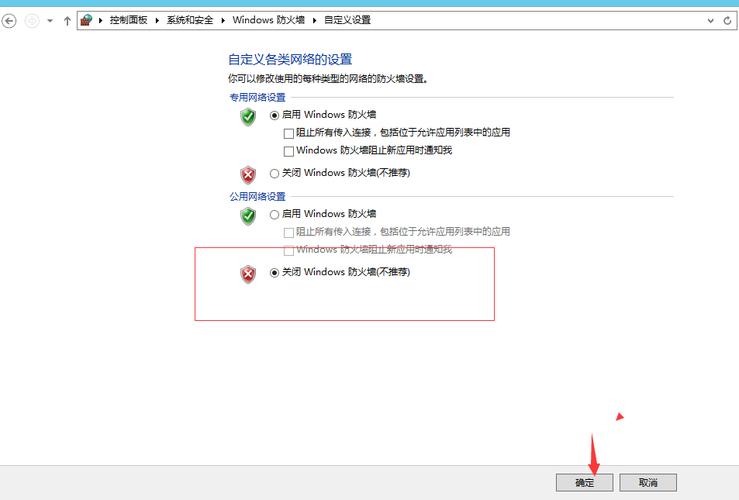Screen dimensions: 739x500
Task: Expand the chevron before 控制面板
Action: click(x=100, y=20)
